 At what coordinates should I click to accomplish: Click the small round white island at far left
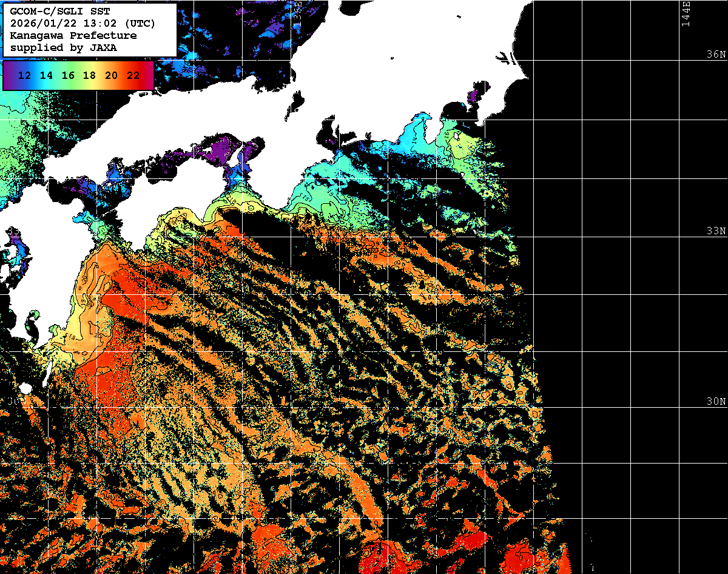(25, 388)
